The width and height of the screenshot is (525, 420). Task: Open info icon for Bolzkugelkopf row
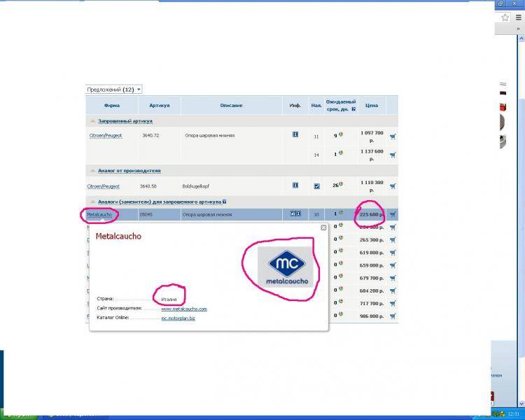point(295,185)
